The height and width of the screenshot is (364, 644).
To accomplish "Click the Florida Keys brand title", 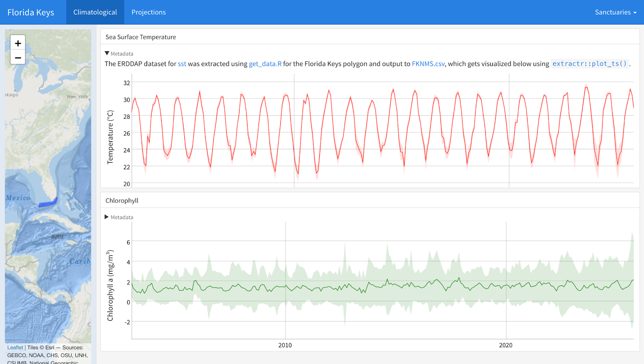I will 31,12.
